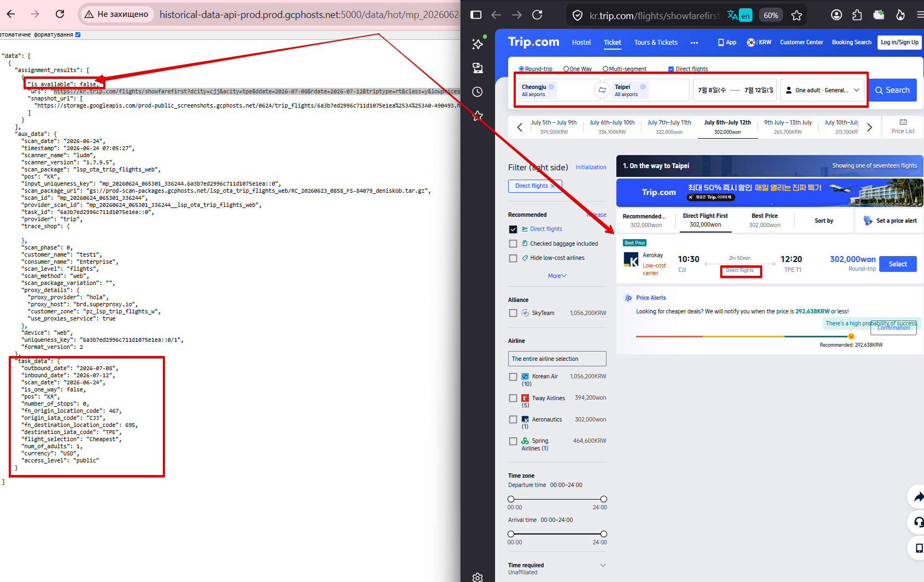This screenshot has height=582, width=924.
Task: Open the AI sparkle sidebar icon
Action: pos(478,43)
